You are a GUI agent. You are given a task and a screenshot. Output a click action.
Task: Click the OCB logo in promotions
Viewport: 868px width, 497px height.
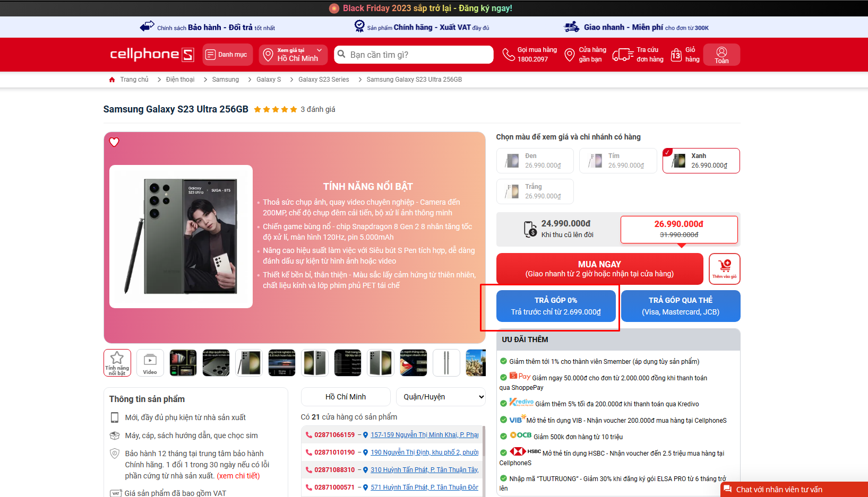(521, 435)
